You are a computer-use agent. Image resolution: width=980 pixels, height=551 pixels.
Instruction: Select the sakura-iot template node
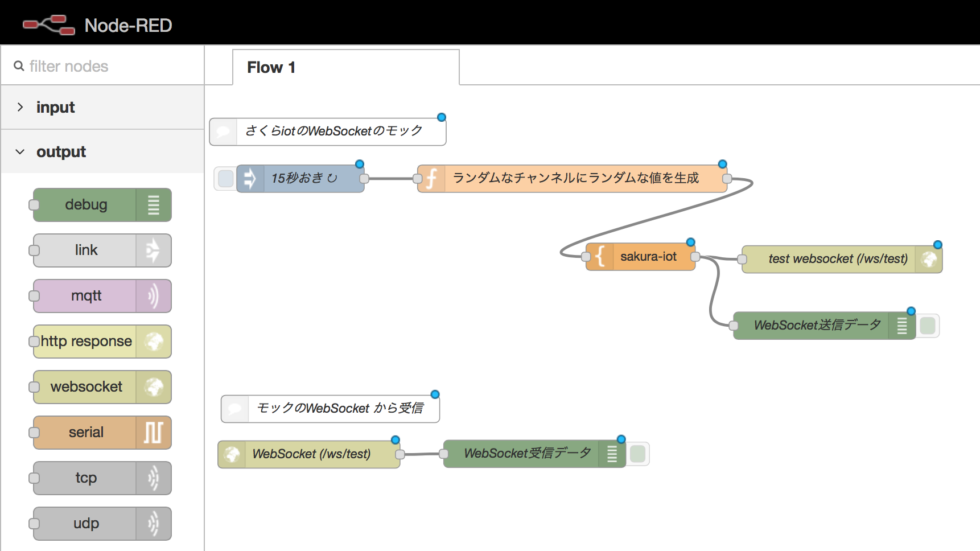(641, 257)
